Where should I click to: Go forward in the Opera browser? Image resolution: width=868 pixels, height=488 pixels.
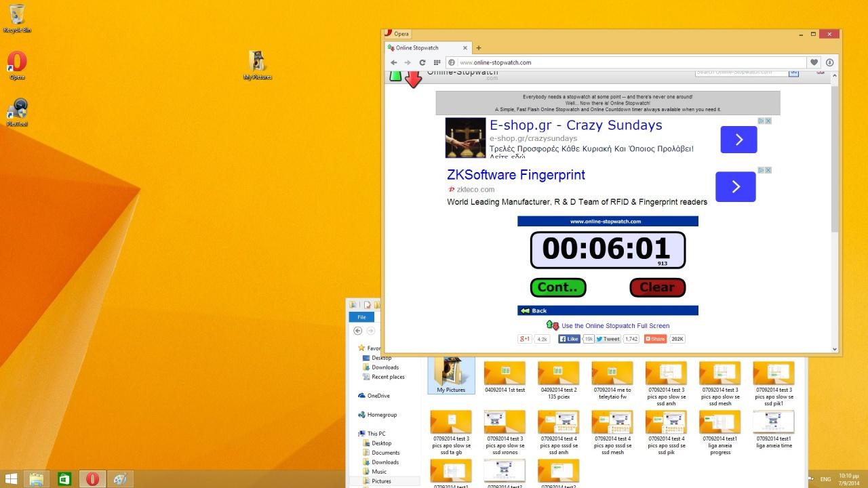click(408, 62)
